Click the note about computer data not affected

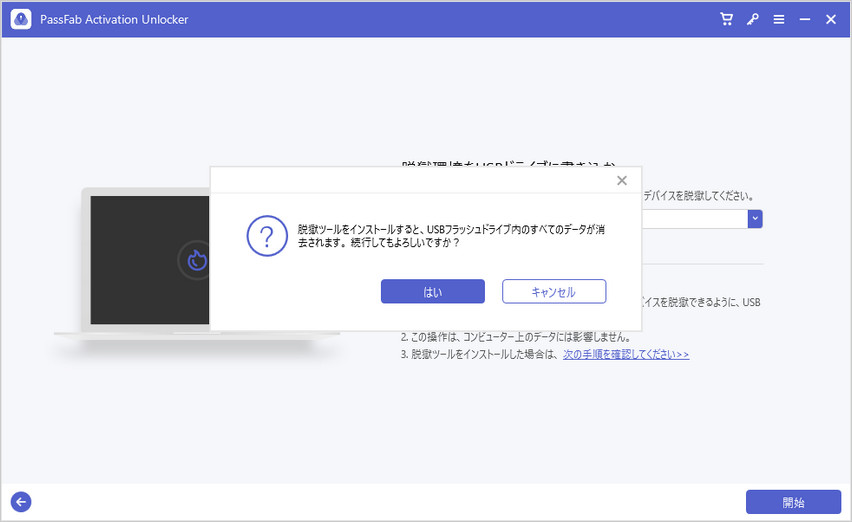(516, 338)
